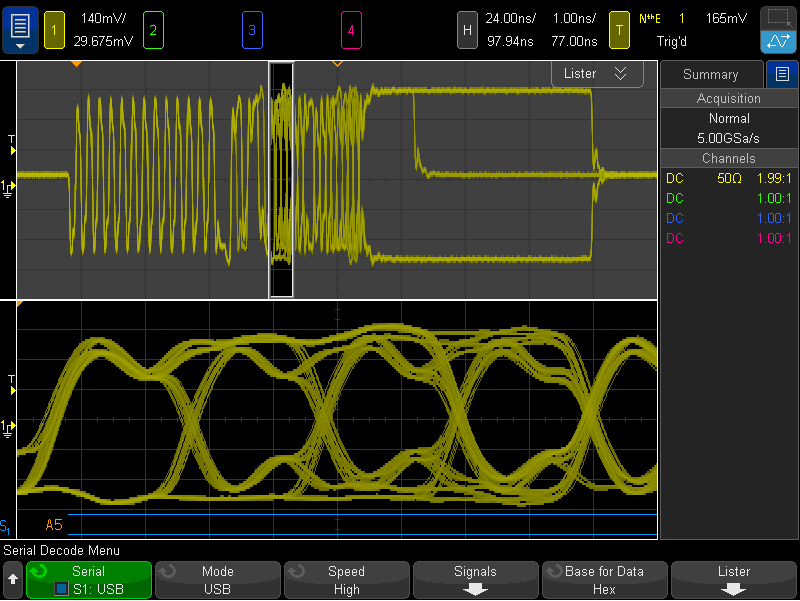Viewport: 800px width, 601px height.
Task: Open the sidebar panel selector icon
Action: coord(781,74)
